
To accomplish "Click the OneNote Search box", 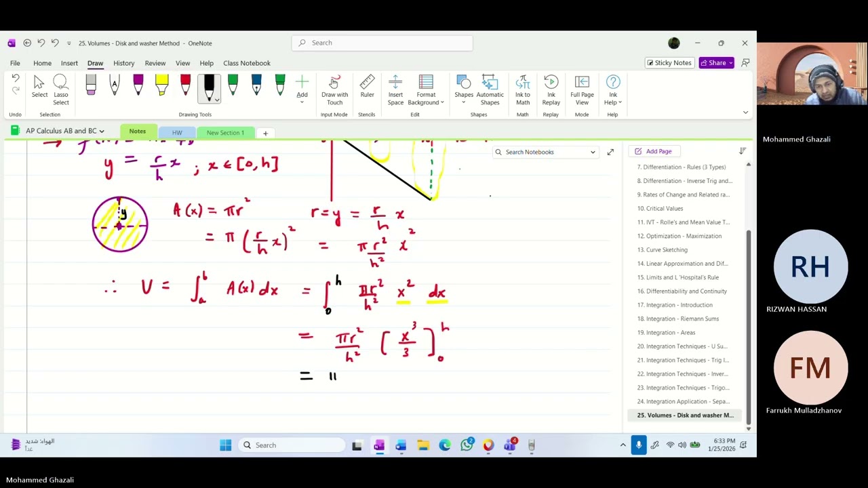I will click(382, 43).
